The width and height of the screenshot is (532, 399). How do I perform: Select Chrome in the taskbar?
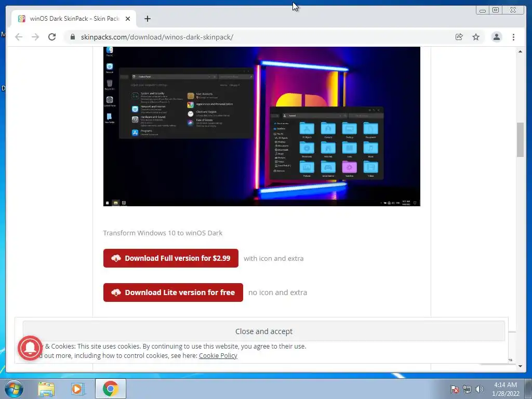point(110,389)
